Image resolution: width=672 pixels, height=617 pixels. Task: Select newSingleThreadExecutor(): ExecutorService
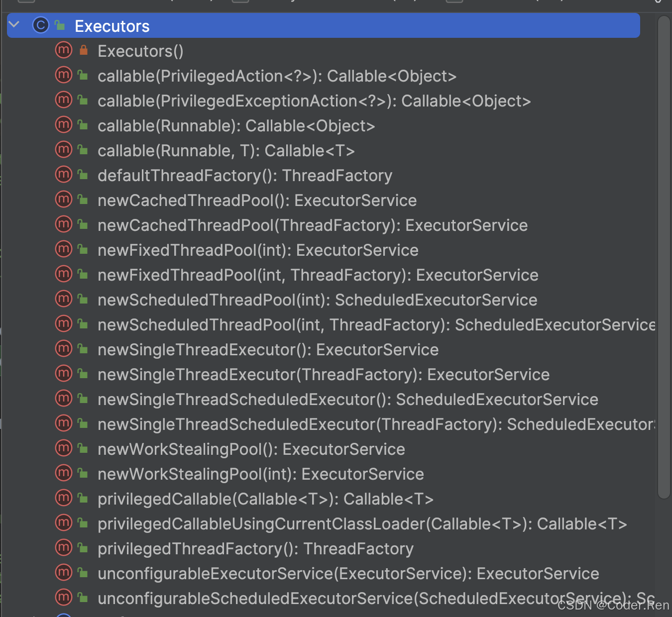(268, 350)
